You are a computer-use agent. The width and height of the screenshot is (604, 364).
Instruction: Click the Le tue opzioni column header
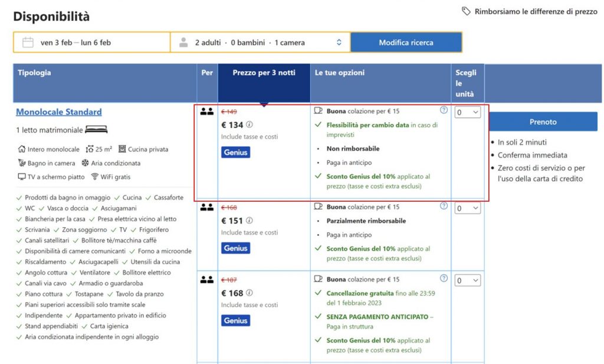(x=340, y=73)
